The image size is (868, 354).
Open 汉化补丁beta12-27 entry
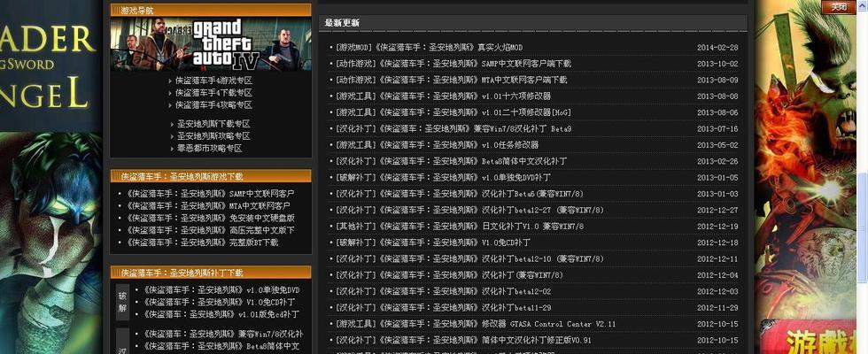pyautogui.click(x=469, y=211)
